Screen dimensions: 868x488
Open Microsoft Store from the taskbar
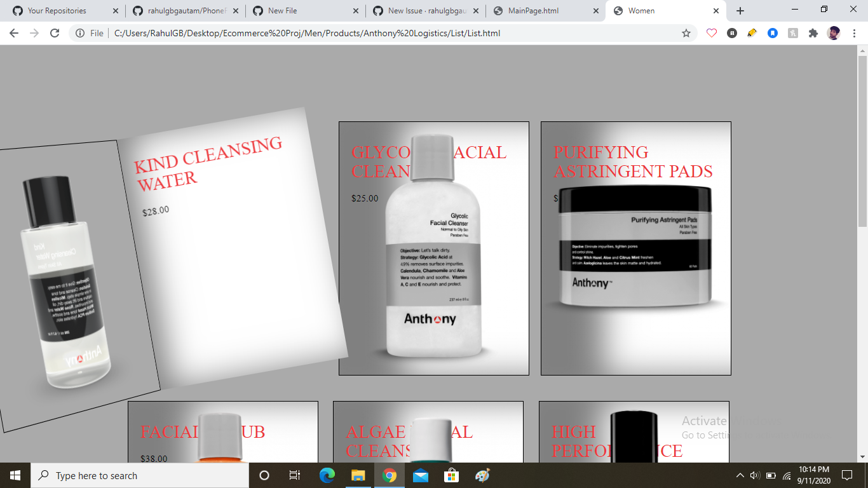click(x=451, y=475)
